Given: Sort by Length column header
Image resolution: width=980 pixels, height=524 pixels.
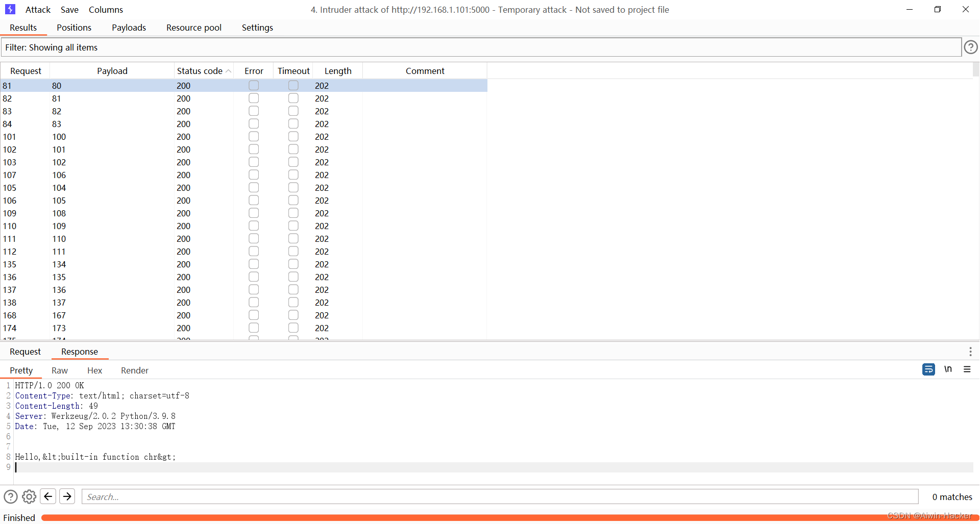Looking at the screenshot, I should (338, 71).
